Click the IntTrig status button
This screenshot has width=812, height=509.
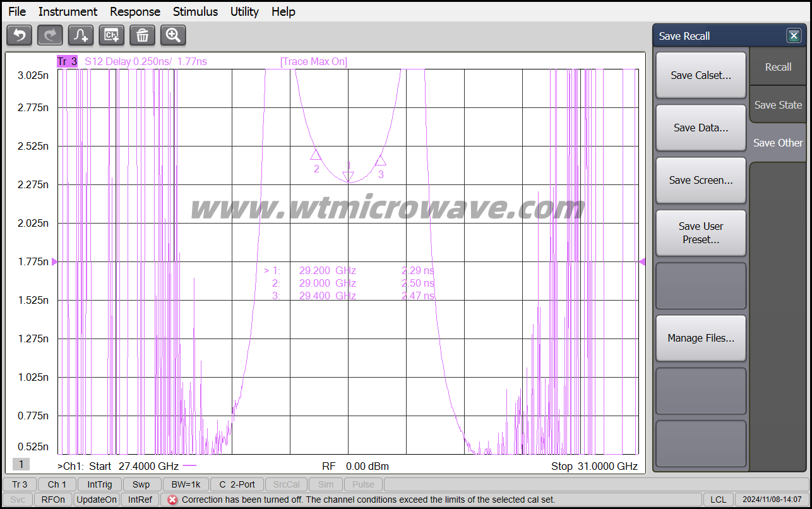point(100,484)
